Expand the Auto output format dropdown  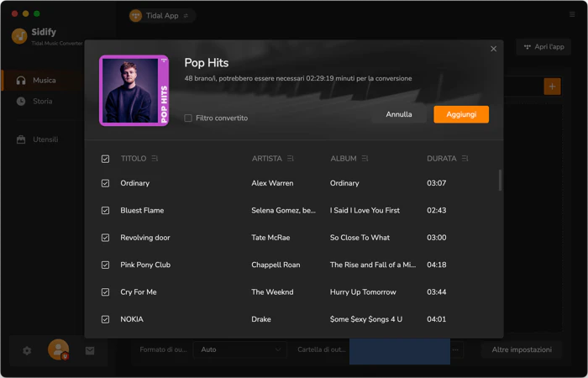click(x=240, y=349)
